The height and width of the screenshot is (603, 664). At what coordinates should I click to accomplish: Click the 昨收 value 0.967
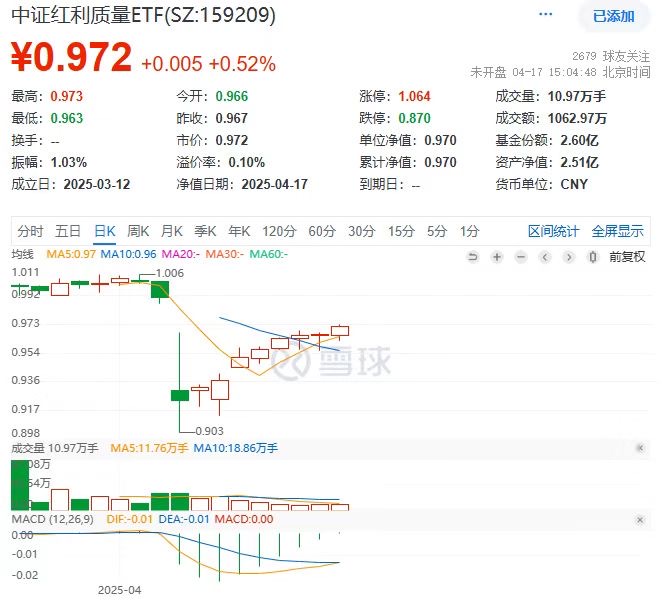pos(232,118)
